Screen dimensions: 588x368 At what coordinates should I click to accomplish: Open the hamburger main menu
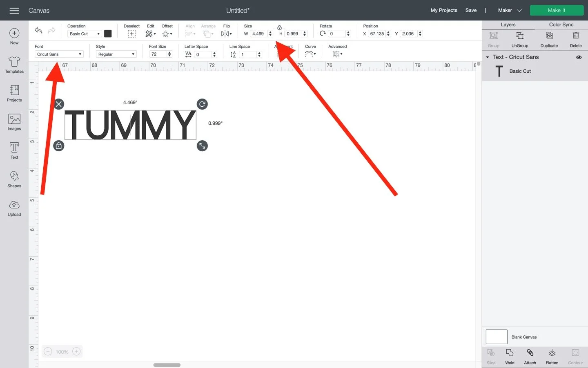click(14, 11)
